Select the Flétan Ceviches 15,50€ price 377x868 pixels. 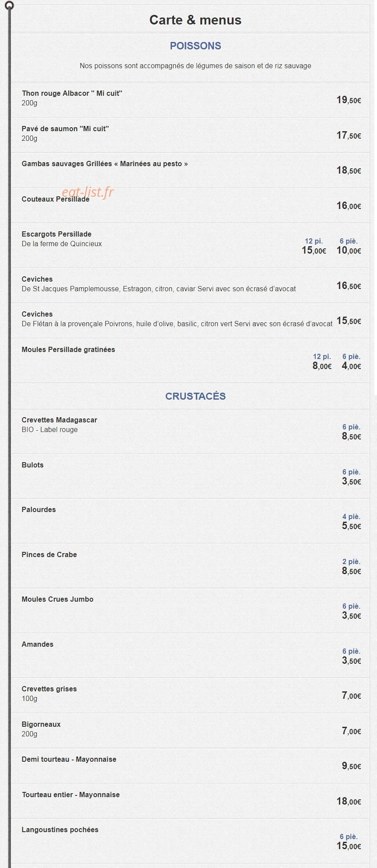349,321
